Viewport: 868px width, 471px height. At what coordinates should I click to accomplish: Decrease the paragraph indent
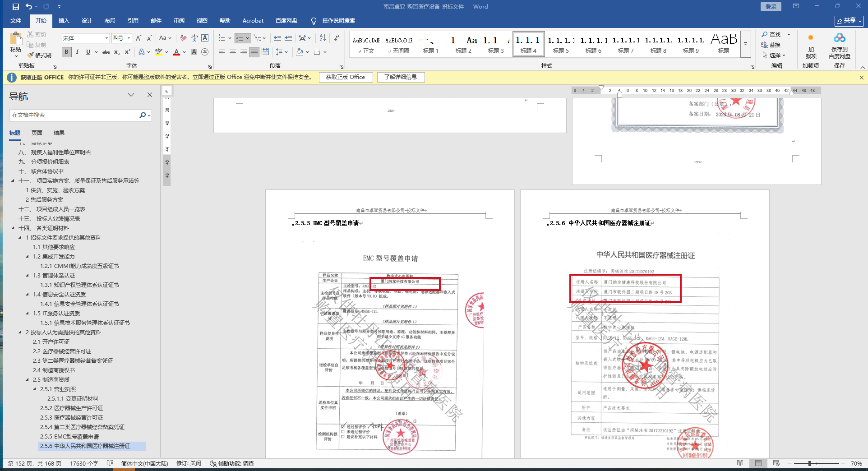(x=277, y=38)
